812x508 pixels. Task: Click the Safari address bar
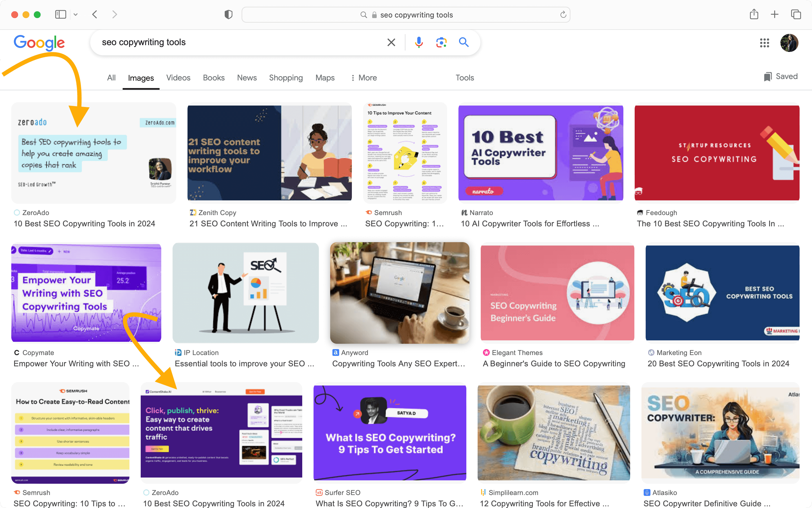406,15
